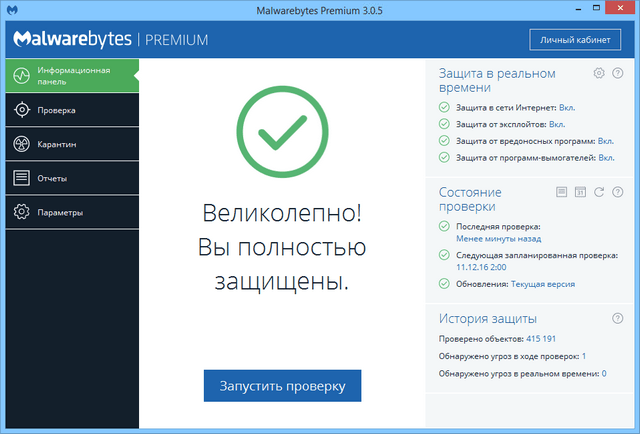Click green check next to Защита от программ-вымогателей

point(444,157)
